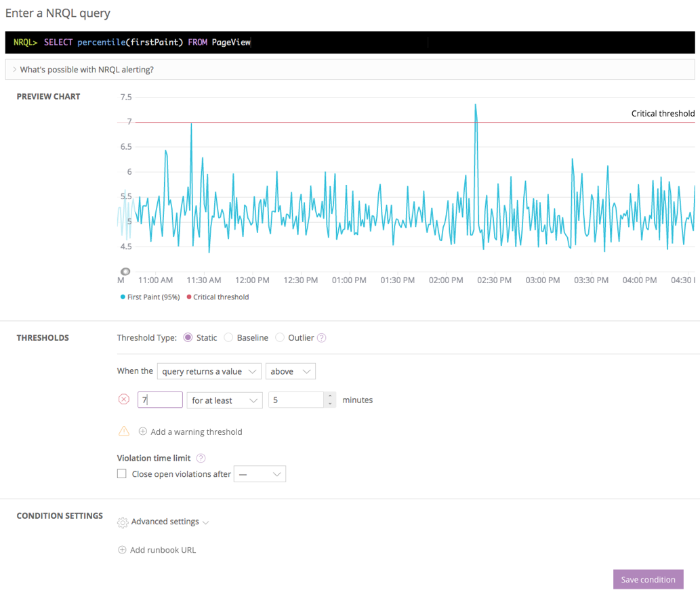This screenshot has height=592, width=700.
Task: Click the 'Violation time limit' label
Action: pyautogui.click(x=154, y=458)
